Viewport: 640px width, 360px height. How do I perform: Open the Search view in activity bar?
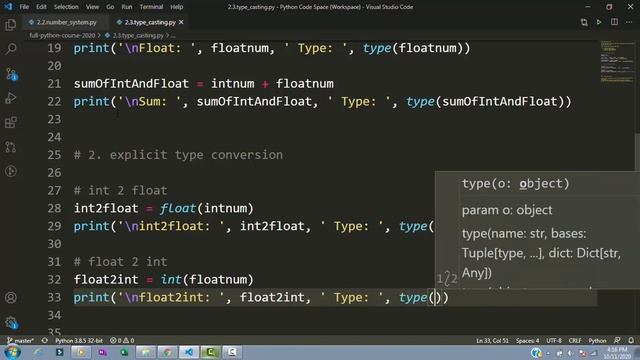click(x=11, y=49)
